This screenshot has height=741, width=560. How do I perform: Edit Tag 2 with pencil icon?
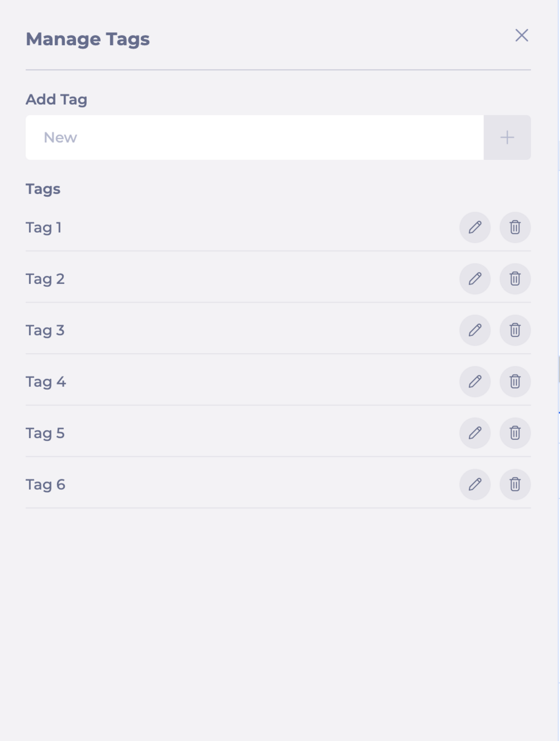click(x=475, y=279)
